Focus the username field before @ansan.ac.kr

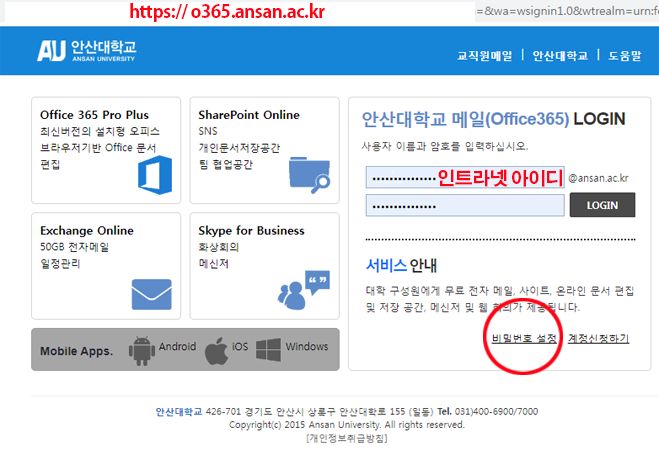(465, 177)
